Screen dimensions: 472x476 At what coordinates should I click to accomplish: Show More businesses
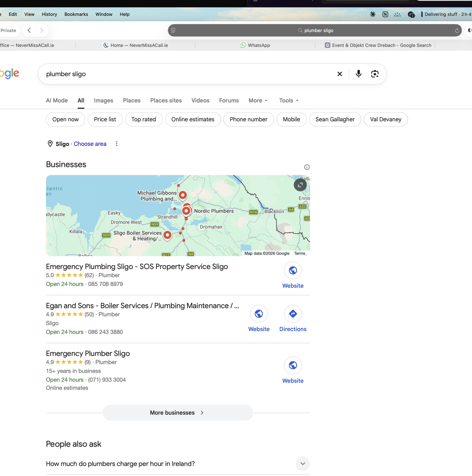(x=178, y=413)
